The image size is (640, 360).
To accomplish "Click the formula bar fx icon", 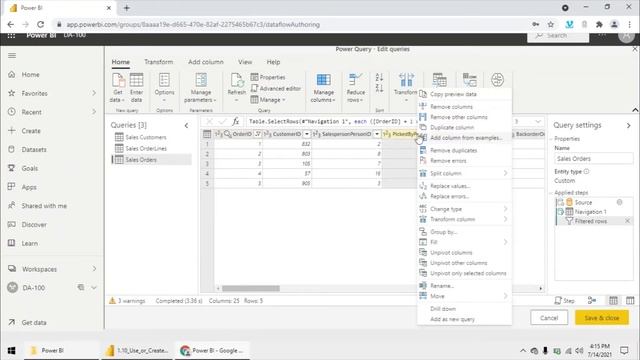I will tap(236, 122).
